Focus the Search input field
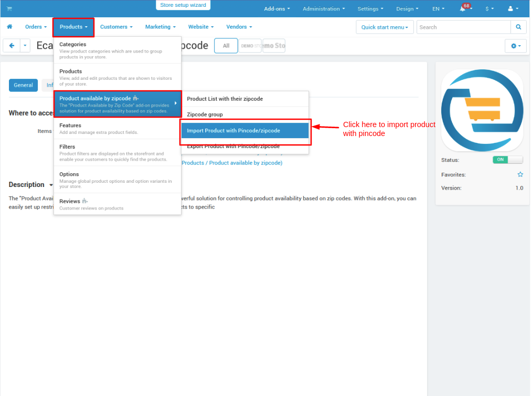 pyautogui.click(x=463, y=27)
